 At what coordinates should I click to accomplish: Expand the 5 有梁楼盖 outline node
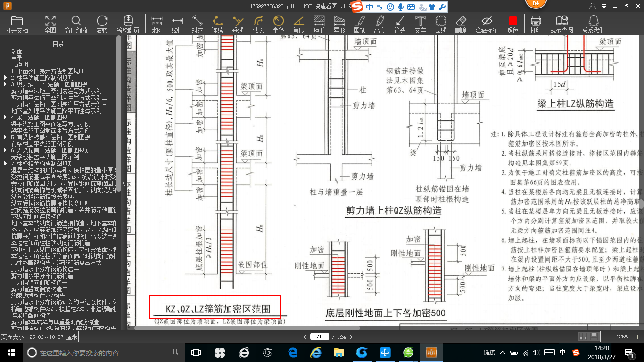click(5, 137)
